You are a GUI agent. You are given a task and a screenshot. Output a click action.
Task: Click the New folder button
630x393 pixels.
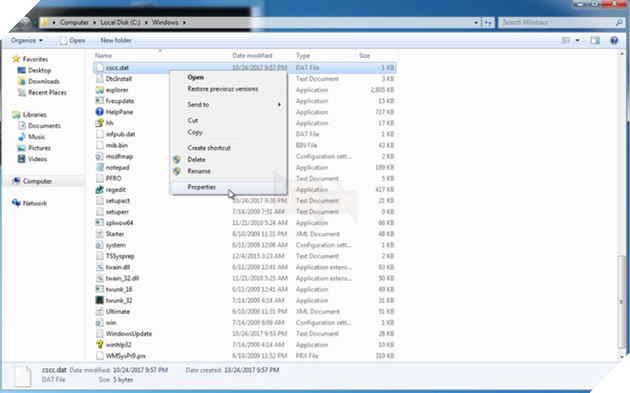coord(116,40)
